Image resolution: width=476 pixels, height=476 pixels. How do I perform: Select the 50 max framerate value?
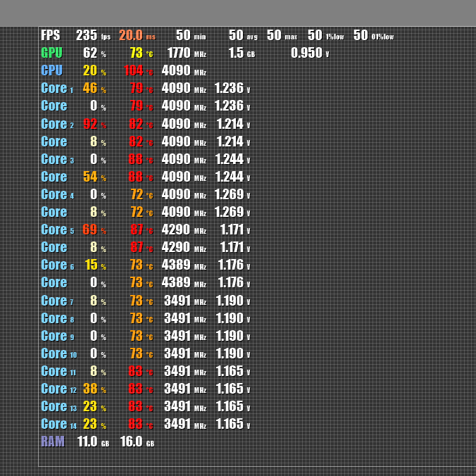pyautogui.click(x=274, y=35)
